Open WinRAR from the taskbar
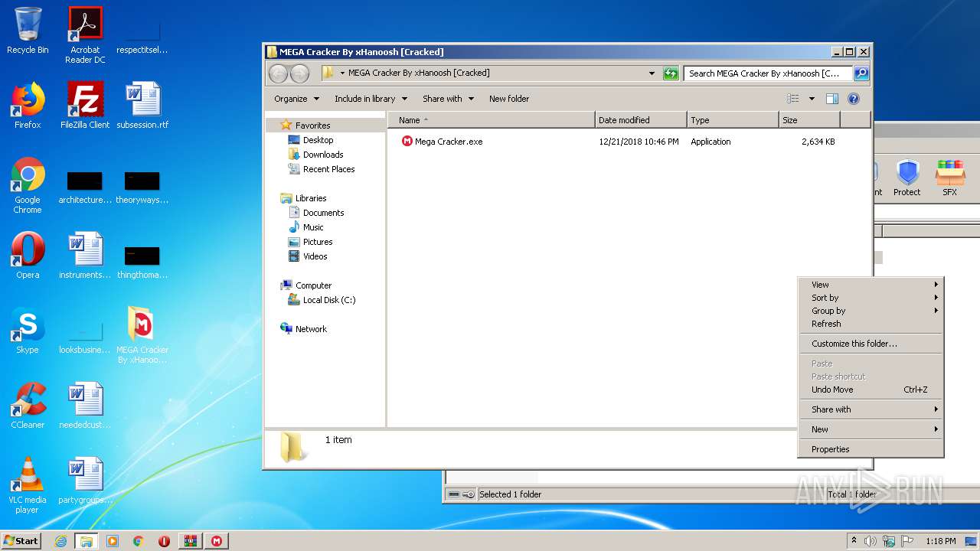980x551 pixels. pos(191,541)
